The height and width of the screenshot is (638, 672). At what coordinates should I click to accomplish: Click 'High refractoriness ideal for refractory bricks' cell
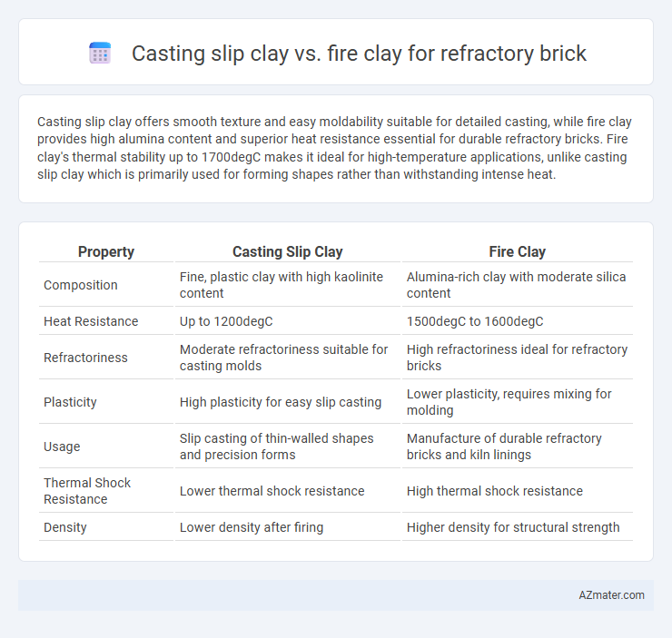pyautogui.click(x=517, y=358)
